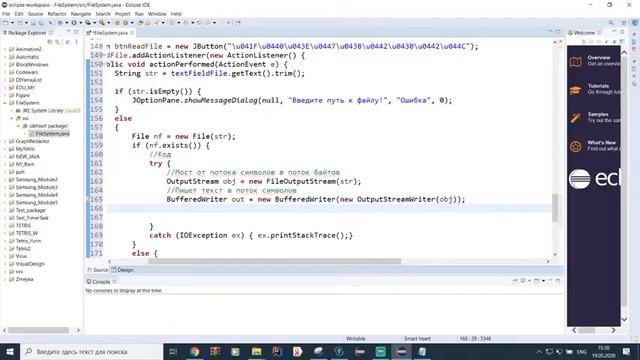Open Google Chrome from the taskbar

coord(195,351)
